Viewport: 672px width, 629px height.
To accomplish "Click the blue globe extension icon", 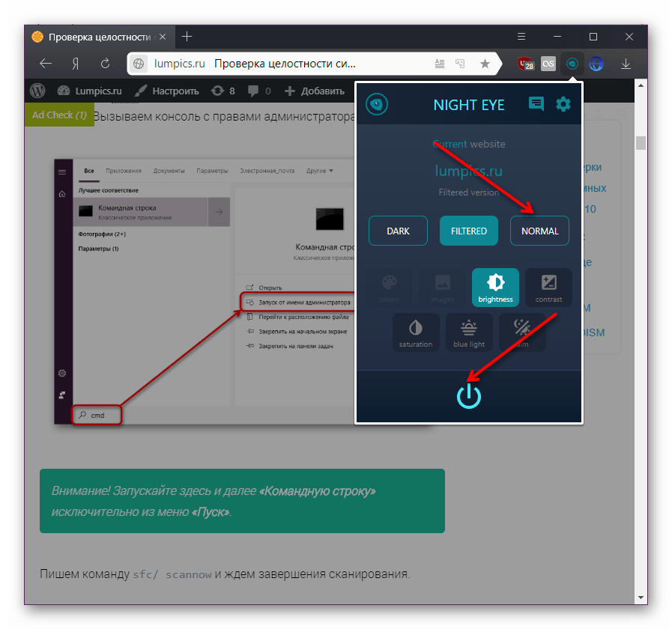I will coord(596,64).
